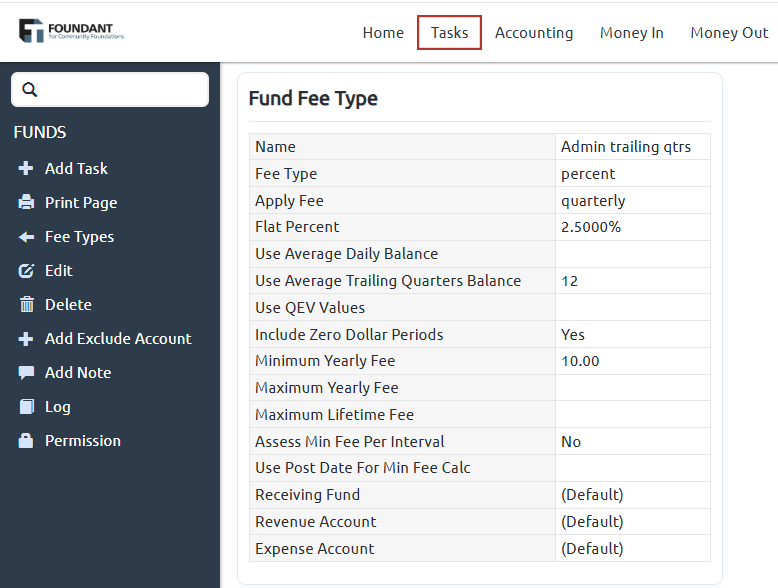The height and width of the screenshot is (588, 778).
Task: Click the 'Use Average Daily Balance' label
Action: point(346,254)
